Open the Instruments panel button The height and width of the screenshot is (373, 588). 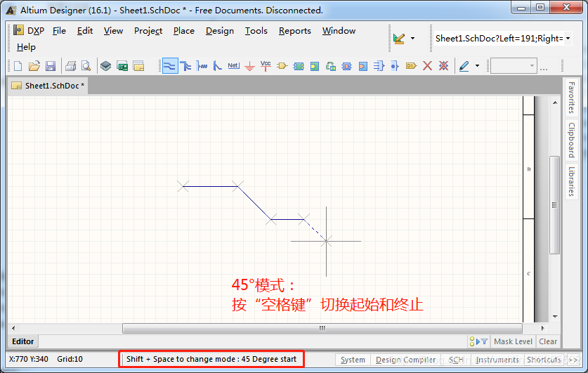point(497,360)
